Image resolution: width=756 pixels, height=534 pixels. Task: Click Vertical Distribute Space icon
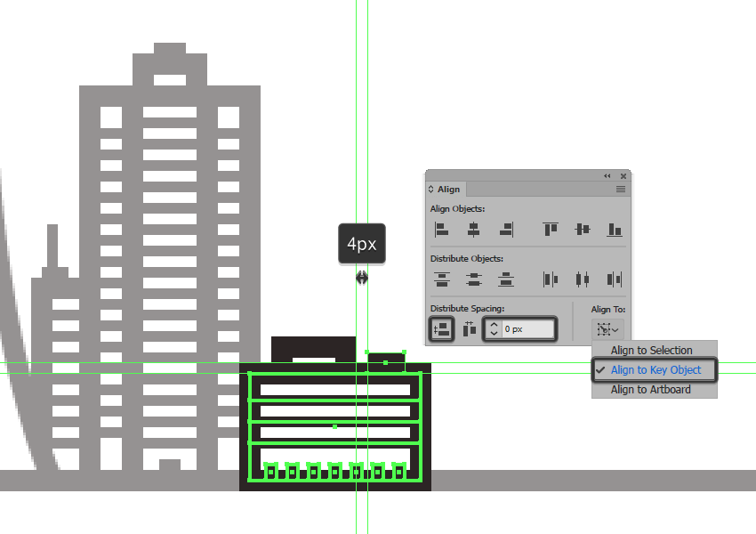442,329
